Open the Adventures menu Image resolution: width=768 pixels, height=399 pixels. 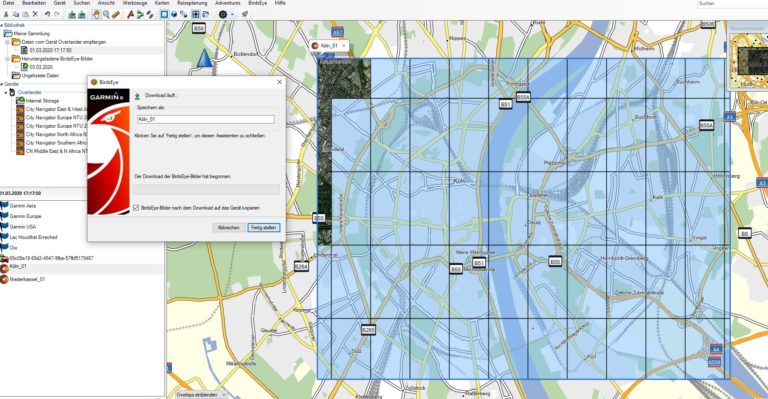[x=228, y=3]
